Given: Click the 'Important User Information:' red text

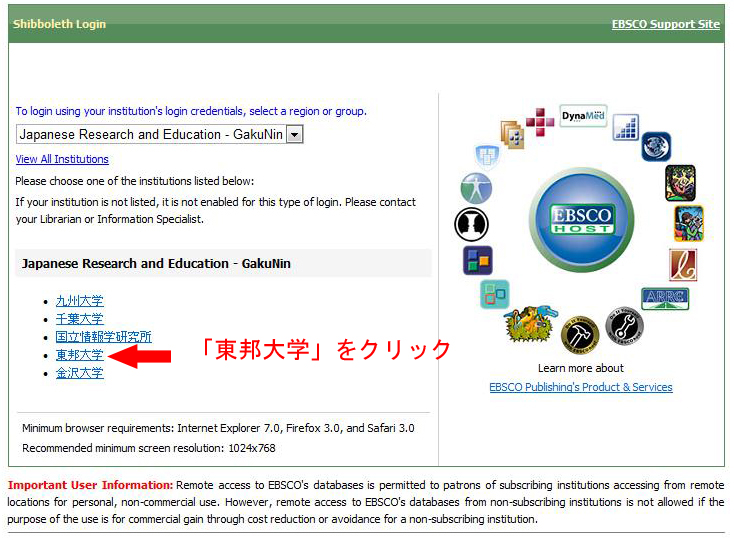Looking at the screenshot, I should (x=90, y=485).
